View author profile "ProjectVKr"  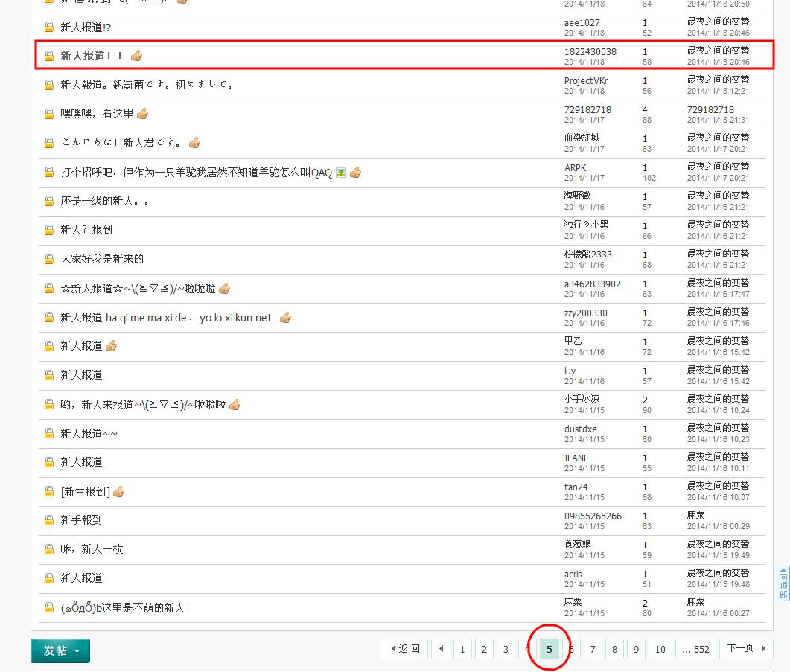(586, 80)
